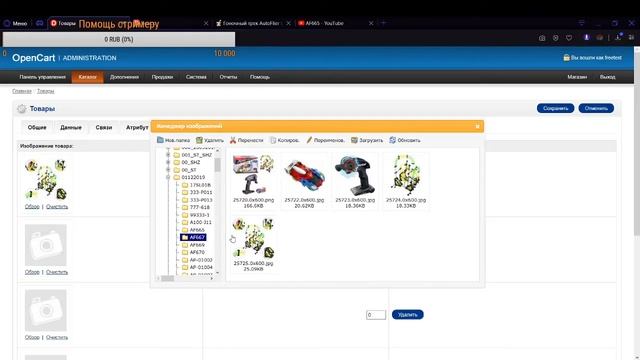The width and height of the screenshot is (640, 360).
Task: Click the snapshot camera icon in browser toolbar
Action: click(x=542, y=38)
